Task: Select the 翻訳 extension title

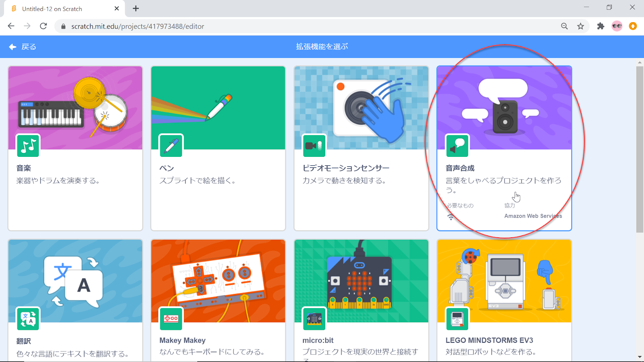Action: [24, 341]
